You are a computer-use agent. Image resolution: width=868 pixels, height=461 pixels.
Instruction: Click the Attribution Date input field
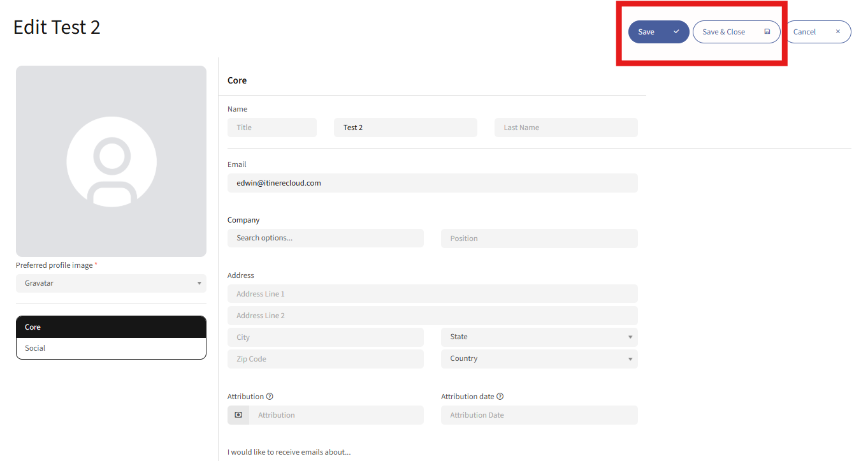(x=539, y=415)
